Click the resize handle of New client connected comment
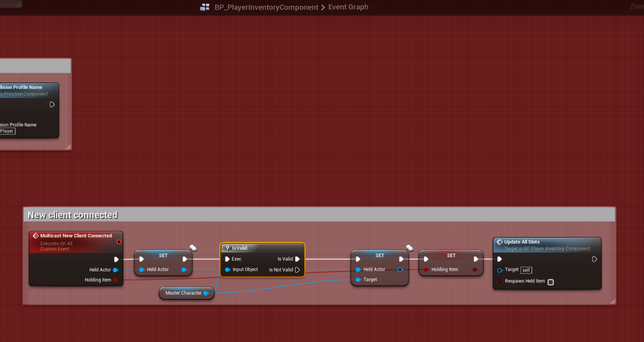This screenshot has height=342, width=644. (612, 301)
